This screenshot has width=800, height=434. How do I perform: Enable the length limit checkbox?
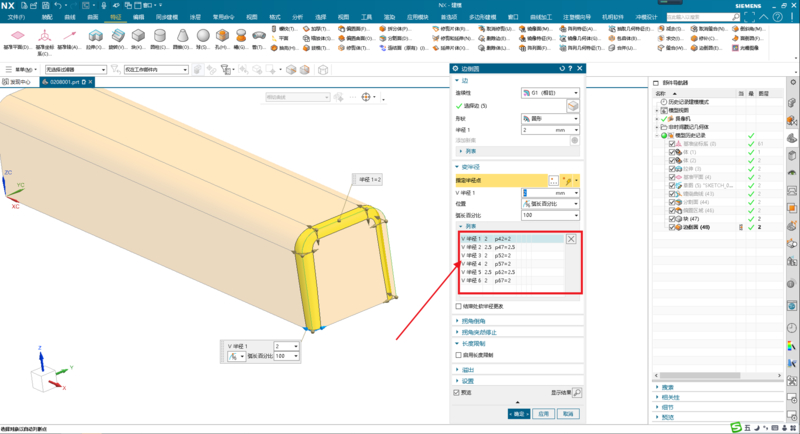458,356
